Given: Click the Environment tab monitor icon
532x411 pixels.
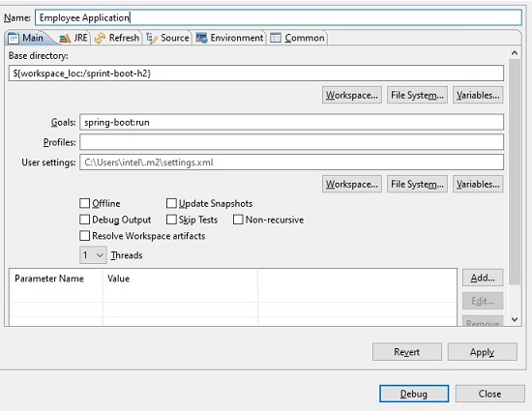Looking at the screenshot, I should 201,38.
